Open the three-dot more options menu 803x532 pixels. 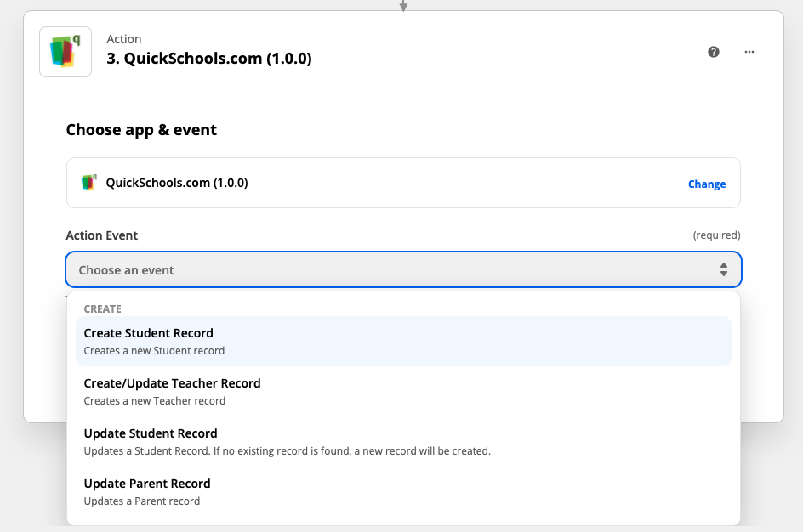(x=749, y=52)
